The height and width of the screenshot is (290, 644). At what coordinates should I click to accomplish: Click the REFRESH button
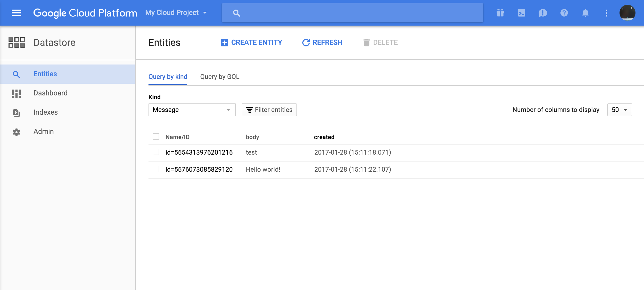322,42
